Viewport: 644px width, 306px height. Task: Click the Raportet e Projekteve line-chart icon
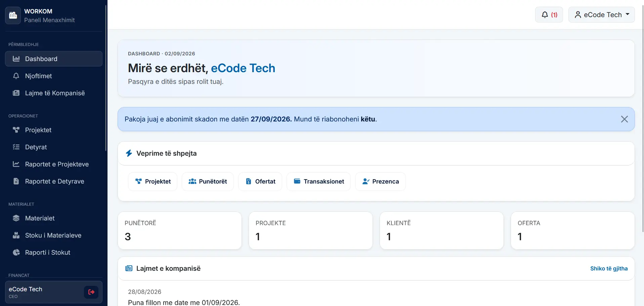pos(16,164)
